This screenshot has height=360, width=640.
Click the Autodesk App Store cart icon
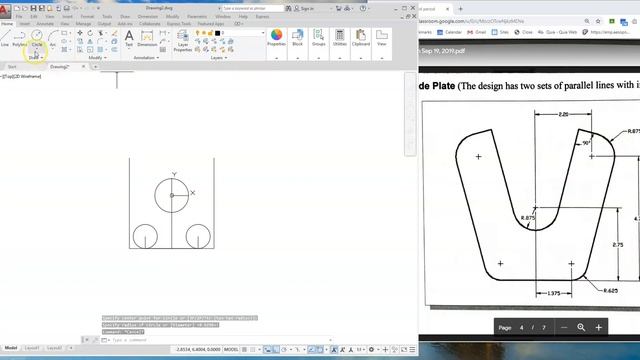pos(338,8)
